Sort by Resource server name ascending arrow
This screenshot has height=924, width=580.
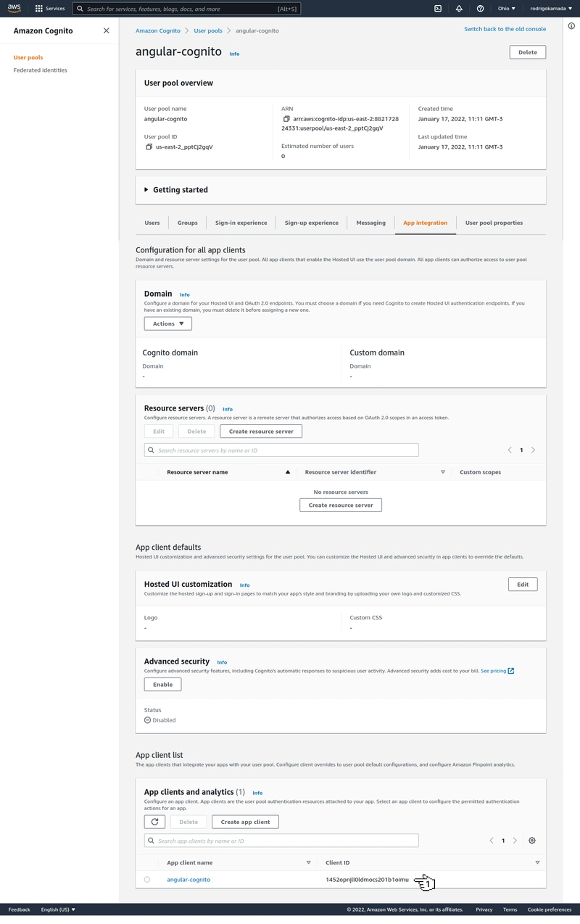pos(288,472)
